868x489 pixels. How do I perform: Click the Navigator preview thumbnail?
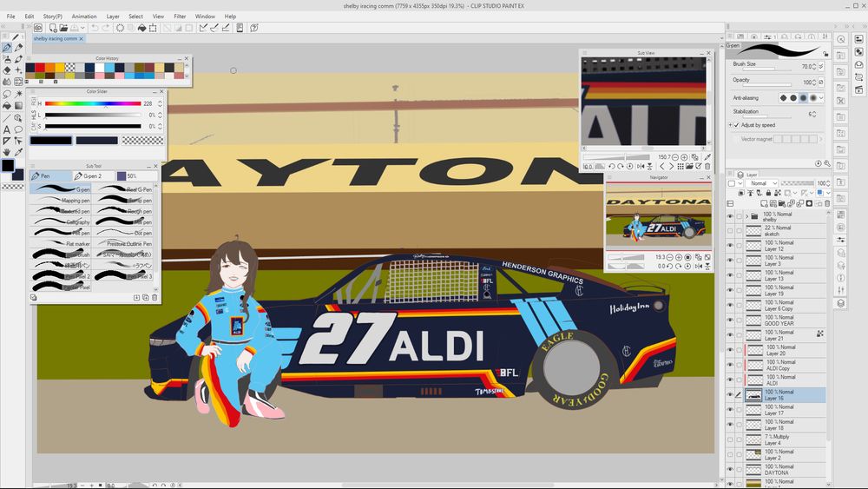658,216
